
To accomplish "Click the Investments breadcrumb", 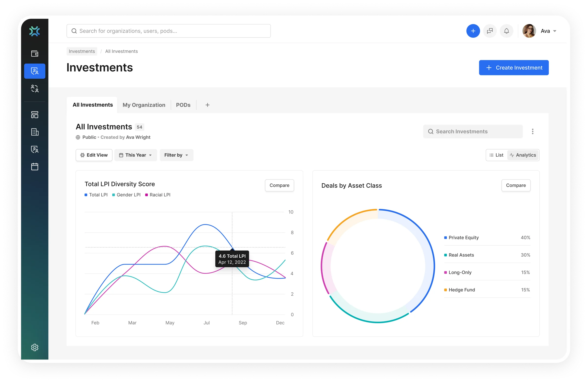I will point(82,51).
